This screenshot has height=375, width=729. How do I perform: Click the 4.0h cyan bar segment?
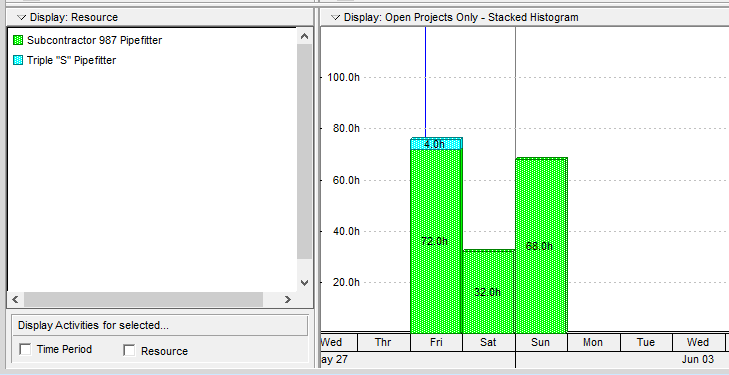coord(436,144)
